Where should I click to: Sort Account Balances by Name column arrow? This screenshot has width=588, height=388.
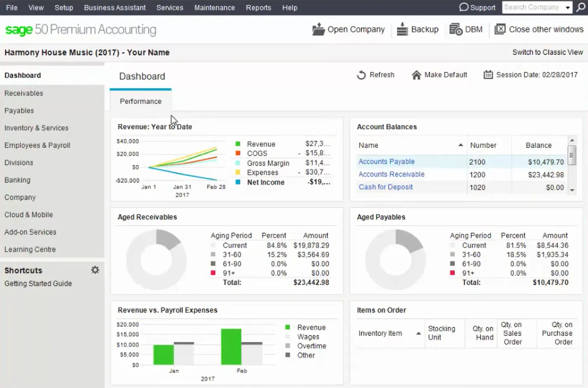coord(461,145)
